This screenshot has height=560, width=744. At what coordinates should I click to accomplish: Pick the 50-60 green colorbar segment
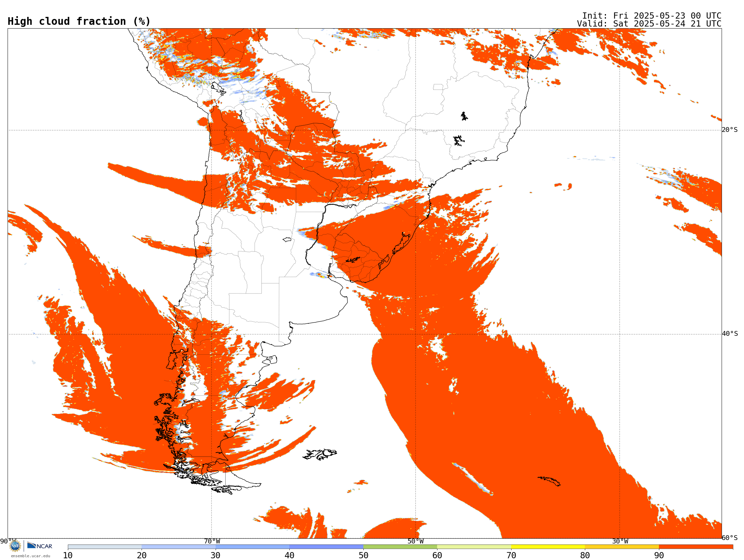click(x=400, y=547)
